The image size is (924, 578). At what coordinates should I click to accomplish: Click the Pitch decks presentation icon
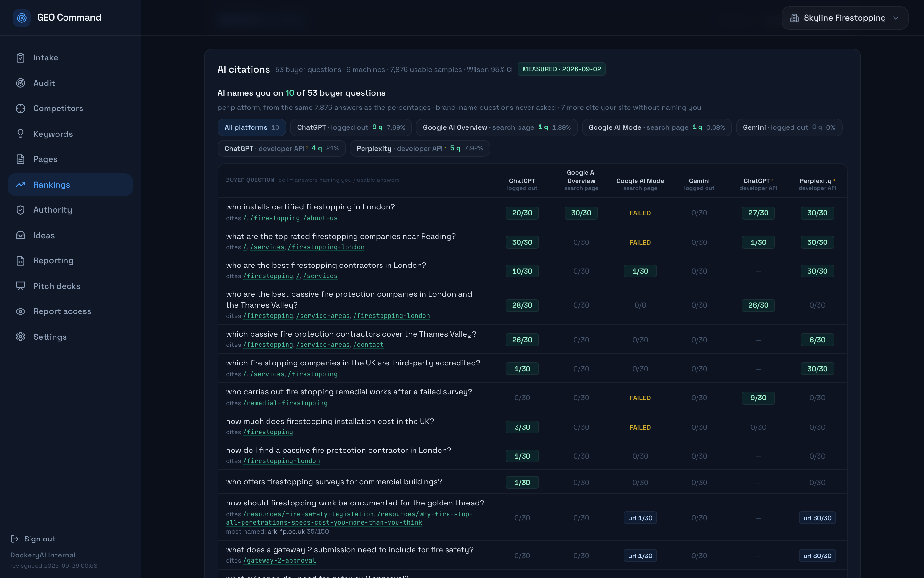point(21,286)
